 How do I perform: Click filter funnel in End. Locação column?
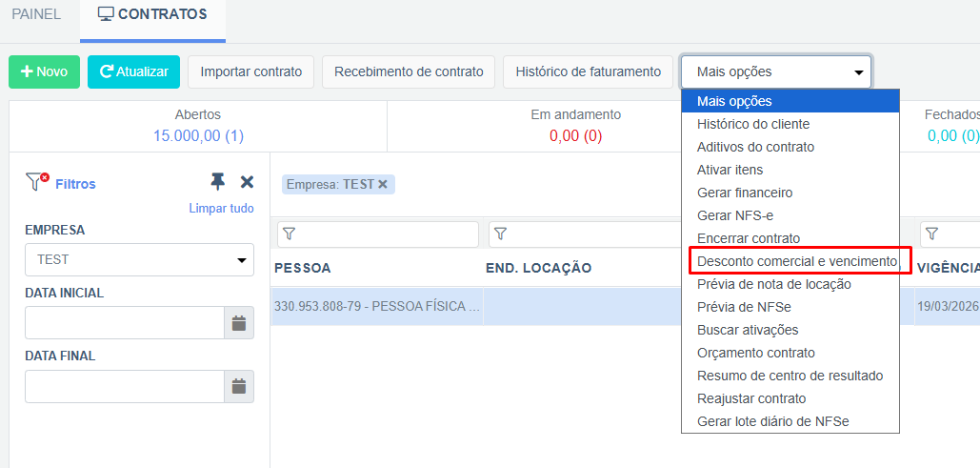(x=501, y=234)
